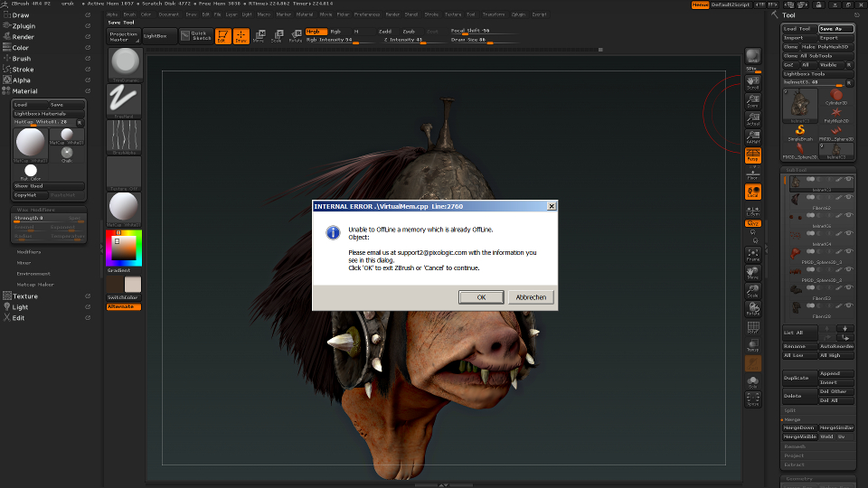Toggle Mrgb channel button
This screenshot has width=868, height=488.
[x=316, y=32]
